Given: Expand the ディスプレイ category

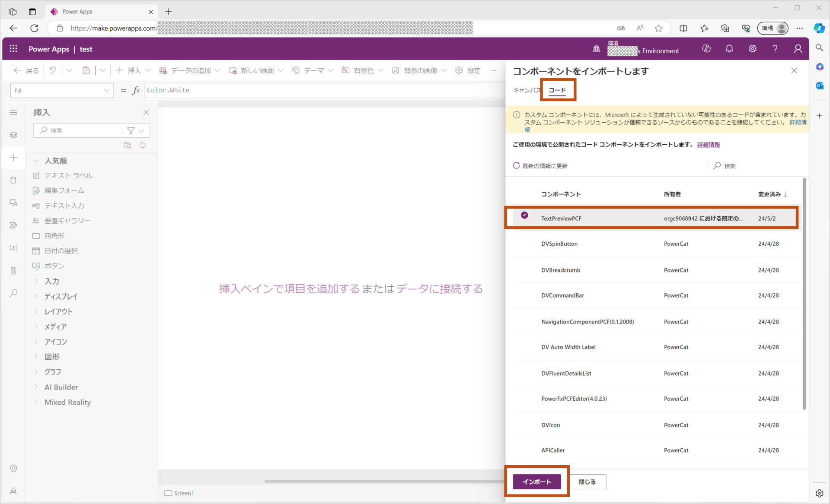Looking at the screenshot, I should click(x=36, y=296).
